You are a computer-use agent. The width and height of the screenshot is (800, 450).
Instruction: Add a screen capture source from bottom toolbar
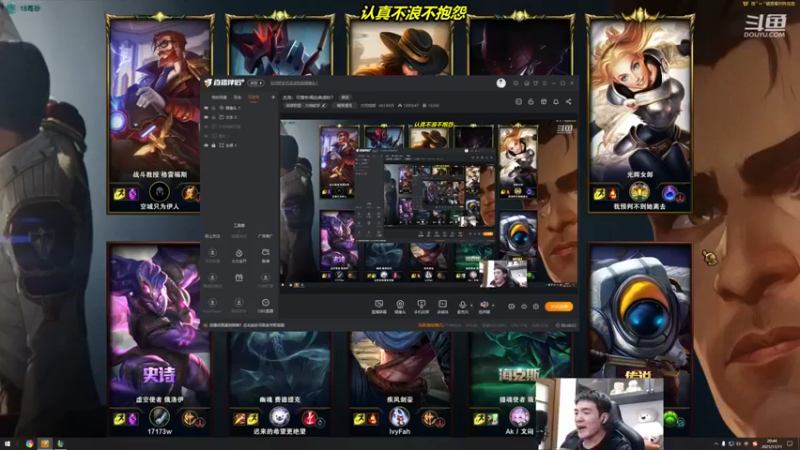coord(379,307)
